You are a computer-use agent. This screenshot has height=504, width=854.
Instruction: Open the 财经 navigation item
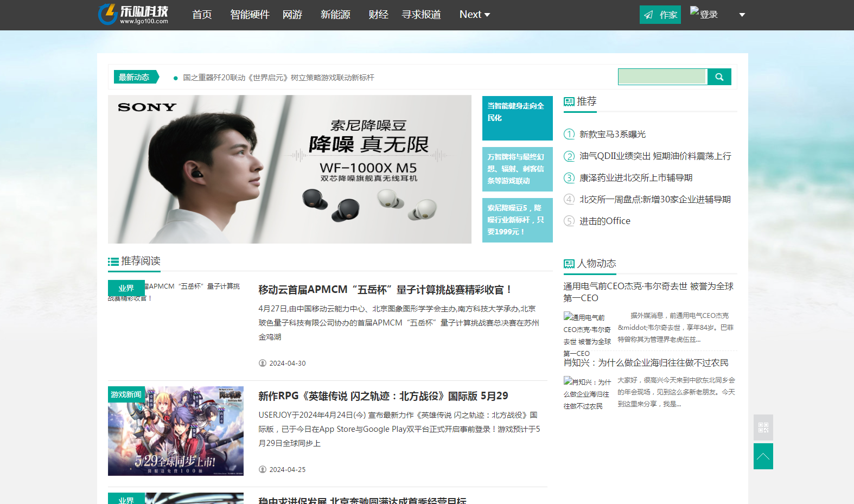tap(378, 15)
